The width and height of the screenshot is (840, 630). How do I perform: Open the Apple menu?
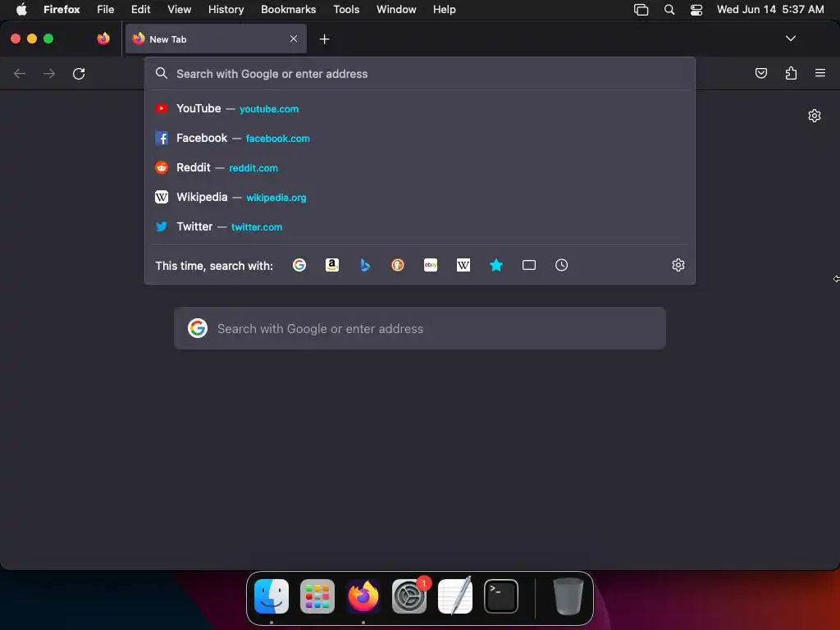pyautogui.click(x=21, y=9)
